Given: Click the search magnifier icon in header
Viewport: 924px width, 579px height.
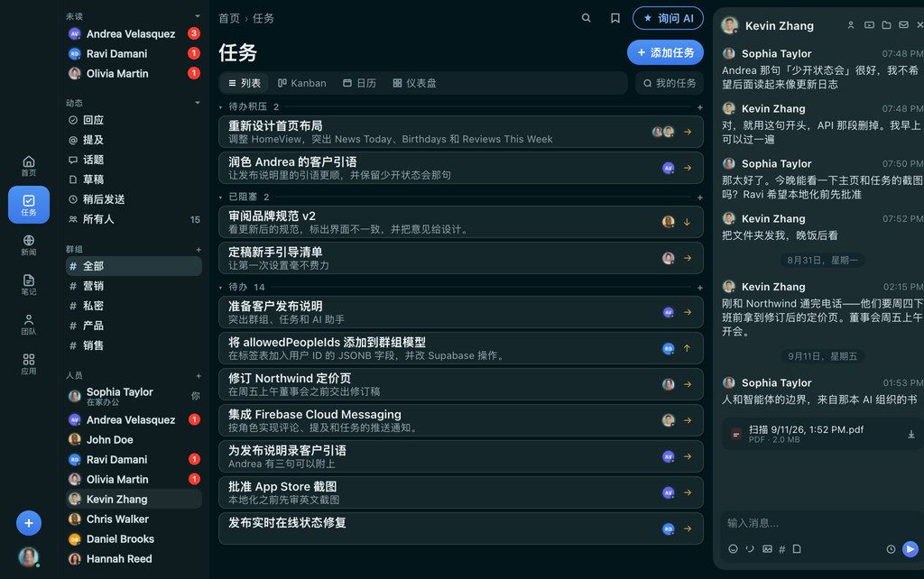Looking at the screenshot, I should click(586, 18).
